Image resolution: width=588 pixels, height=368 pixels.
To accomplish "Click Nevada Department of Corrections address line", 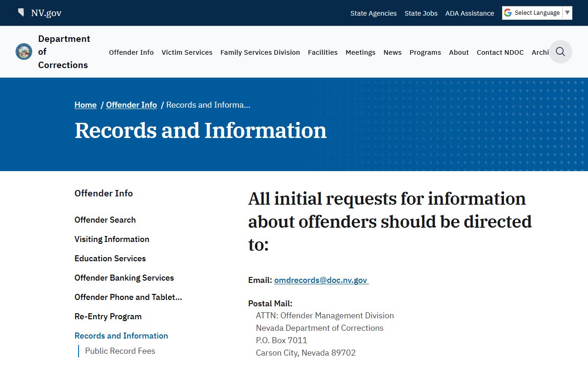I will coord(320,328).
